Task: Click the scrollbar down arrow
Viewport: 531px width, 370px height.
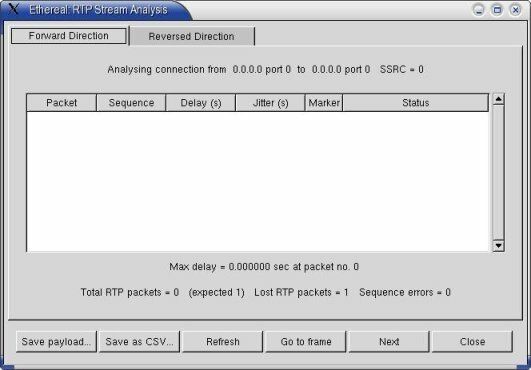Action: 498,245
